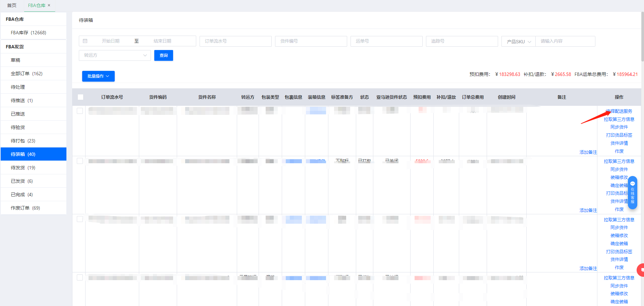Focus the 订单流水号 search input
This screenshot has height=306, width=644.
(x=235, y=41)
